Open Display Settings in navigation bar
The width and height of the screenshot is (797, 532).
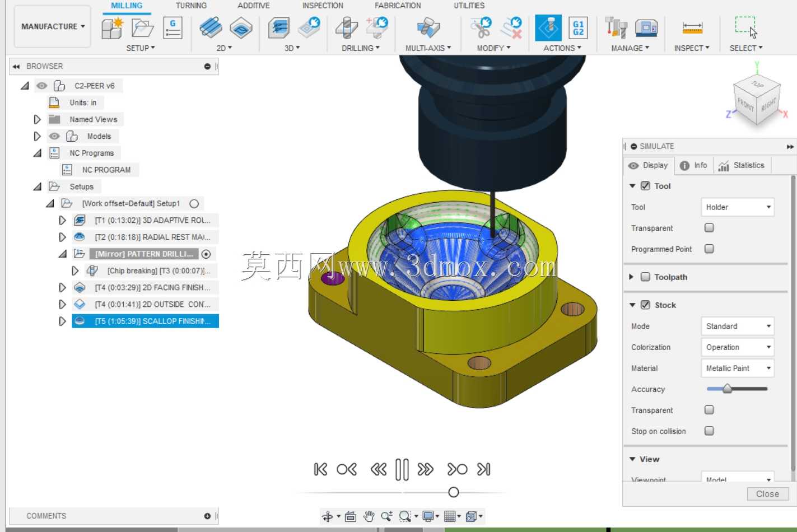point(429,516)
